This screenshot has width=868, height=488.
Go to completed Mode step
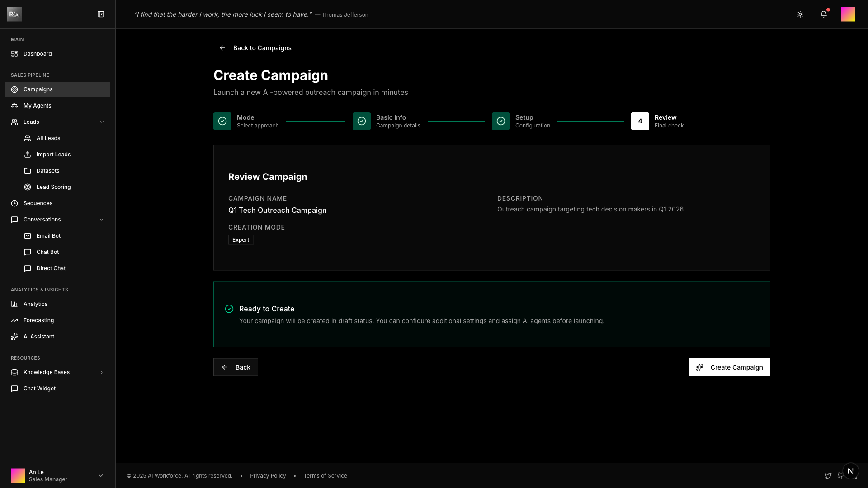tap(222, 121)
